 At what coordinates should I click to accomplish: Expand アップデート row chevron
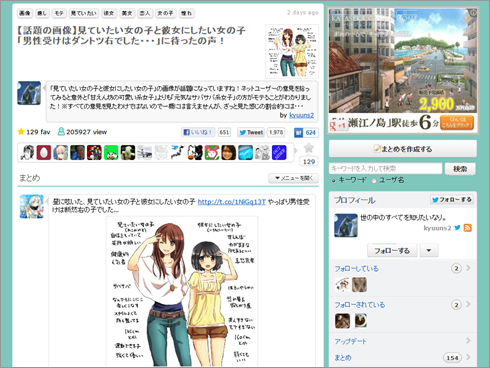[468, 341]
